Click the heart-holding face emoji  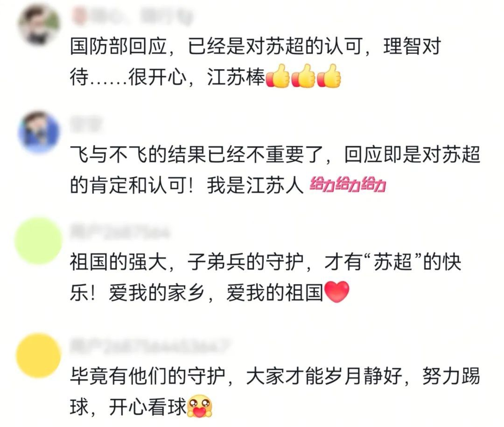click(x=200, y=406)
